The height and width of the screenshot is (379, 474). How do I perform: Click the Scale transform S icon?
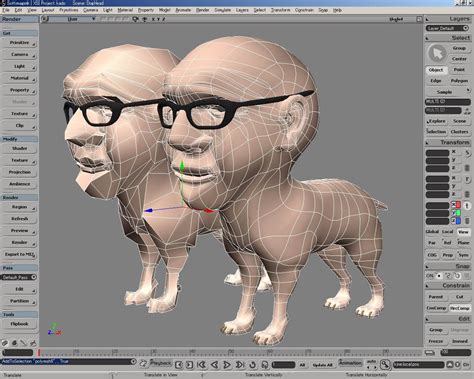tap(467, 153)
